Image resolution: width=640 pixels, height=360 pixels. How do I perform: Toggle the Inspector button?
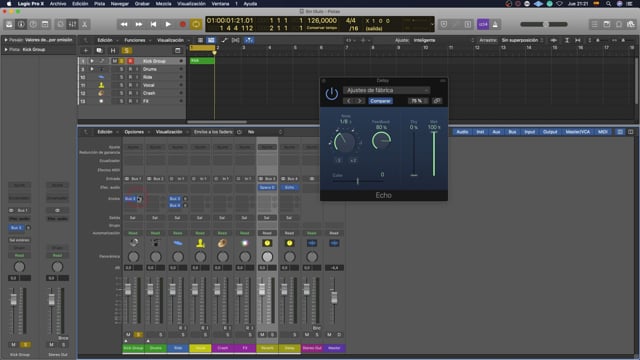click(21, 24)
